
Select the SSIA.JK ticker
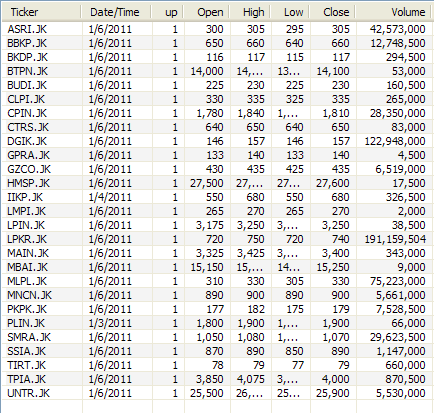click(27, 351)
